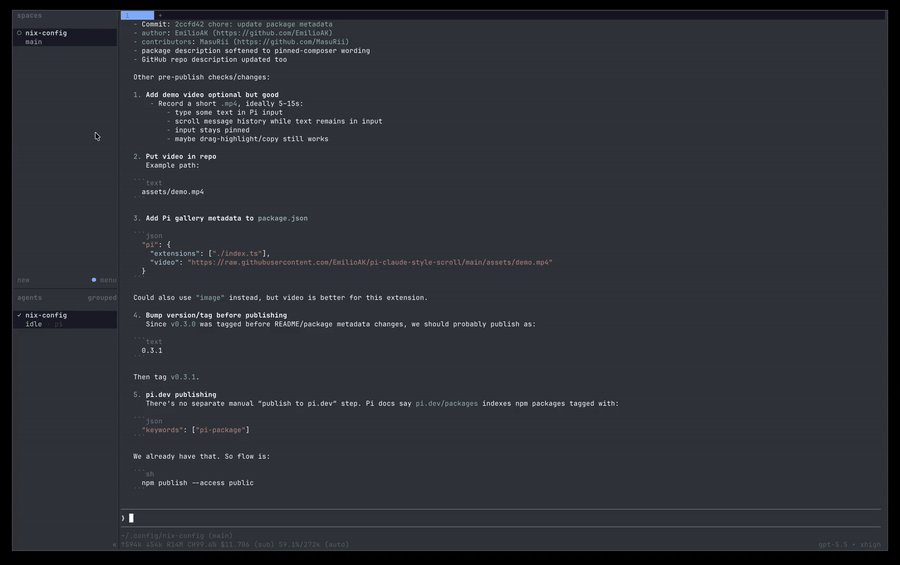Select tab 1 in the tab bar

coord(137,16)
